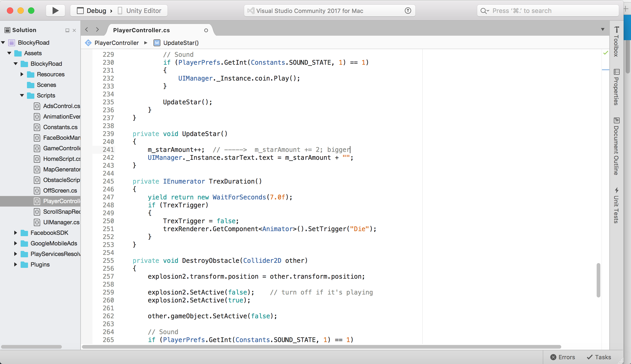Open the PlayerController class breadcrumb

[x=117, y=43]
